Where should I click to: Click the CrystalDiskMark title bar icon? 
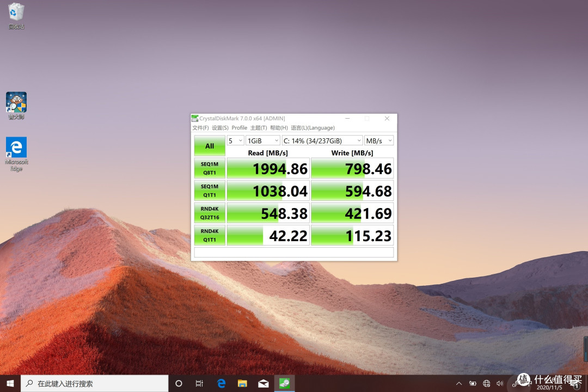pyautogui.click(x=194, y=119)
